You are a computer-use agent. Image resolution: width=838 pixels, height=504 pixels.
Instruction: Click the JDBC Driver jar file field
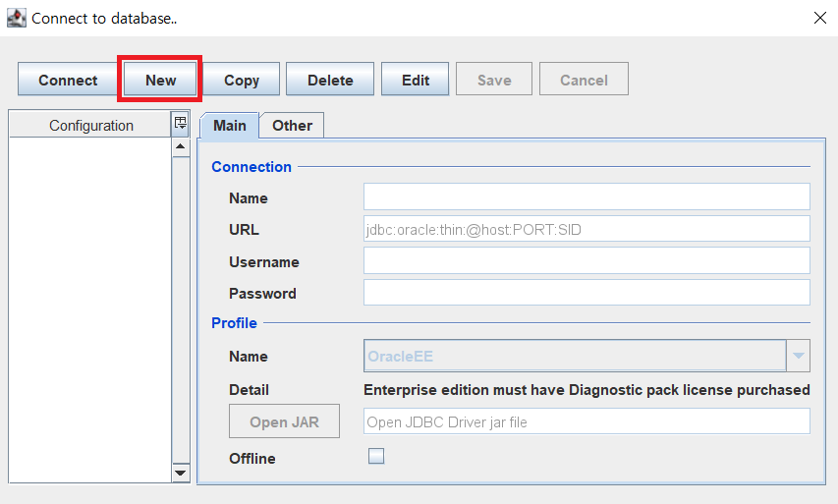pos(587,421)
